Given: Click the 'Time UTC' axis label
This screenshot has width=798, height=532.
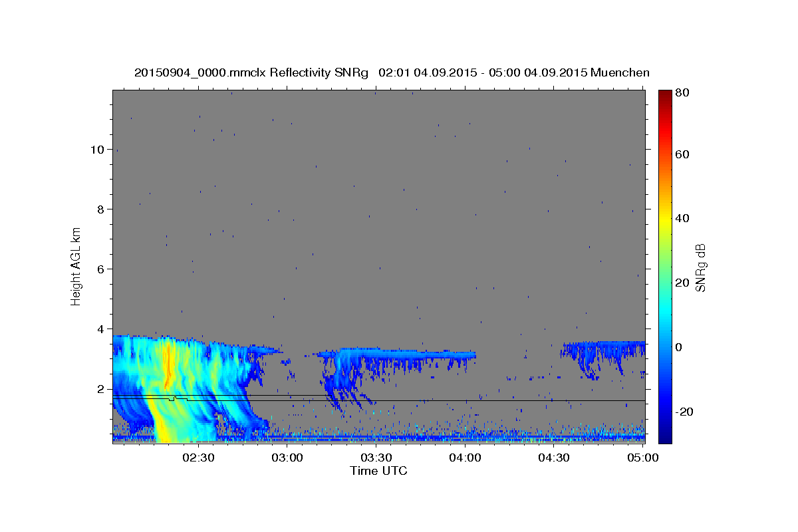Looking at the screenshot, I should [x=378, y=471].
